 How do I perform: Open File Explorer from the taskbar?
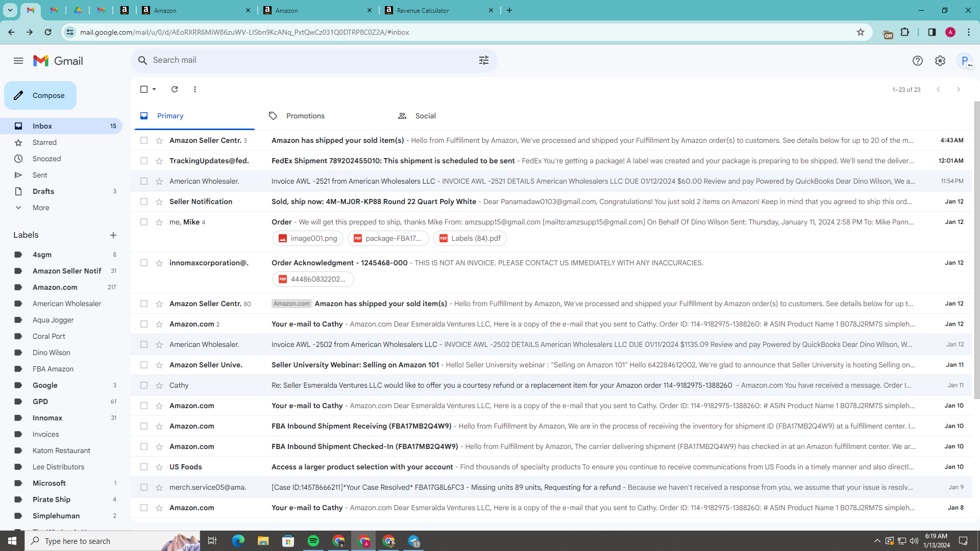[x=263, y=541]
